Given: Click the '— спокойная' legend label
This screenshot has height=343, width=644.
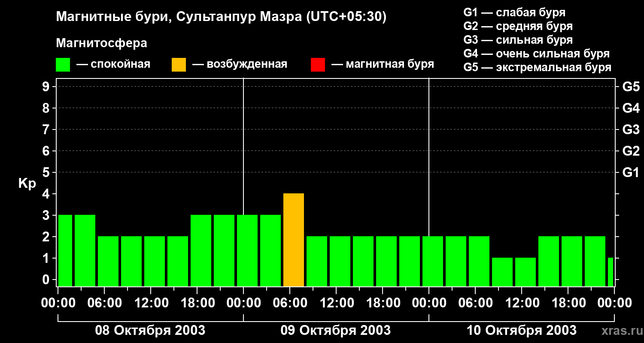Looking at the screenshot, I should pos(113,65).
